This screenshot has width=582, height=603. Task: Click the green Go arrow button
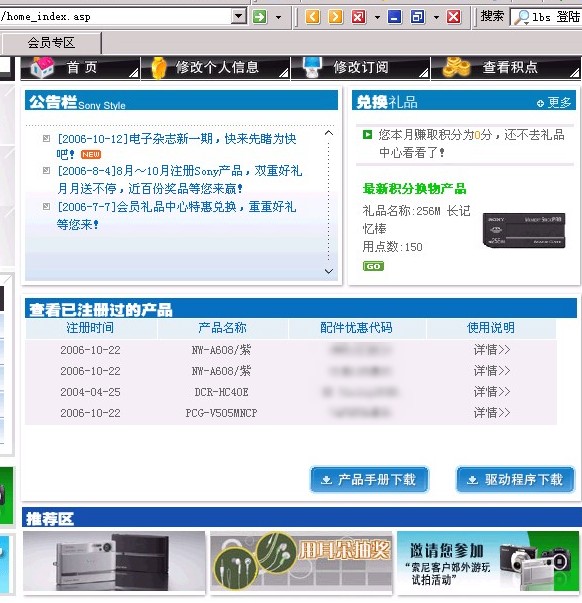[x=260, y=17]
